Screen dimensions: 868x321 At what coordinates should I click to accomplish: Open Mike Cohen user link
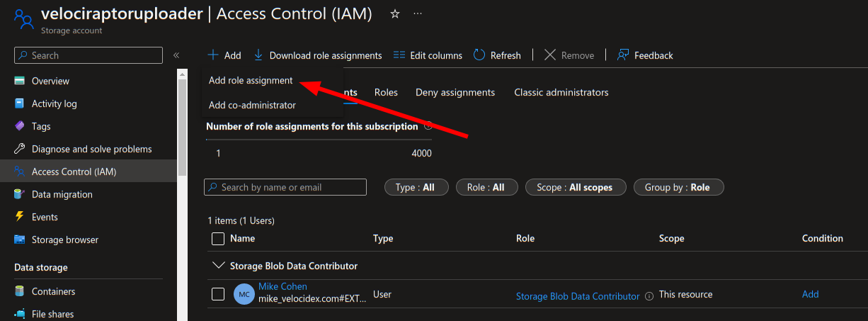[282, 287]
